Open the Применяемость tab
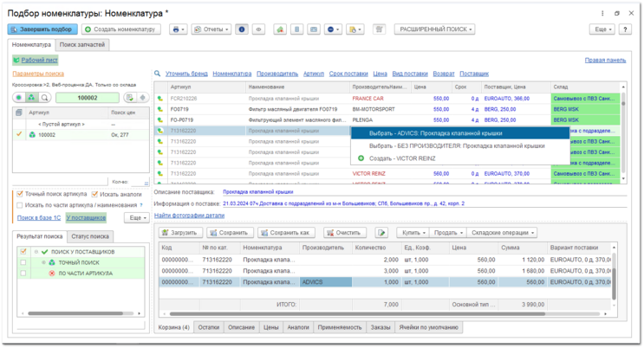The height and width of the screenshot is (348, 644). pos(340,327)
